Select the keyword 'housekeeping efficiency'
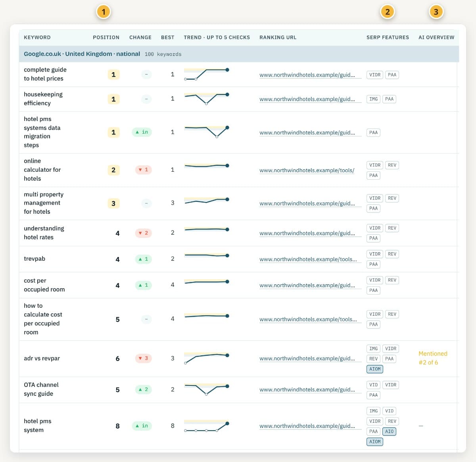This screenshot has height=462, width=476. [x=43, y=99]
